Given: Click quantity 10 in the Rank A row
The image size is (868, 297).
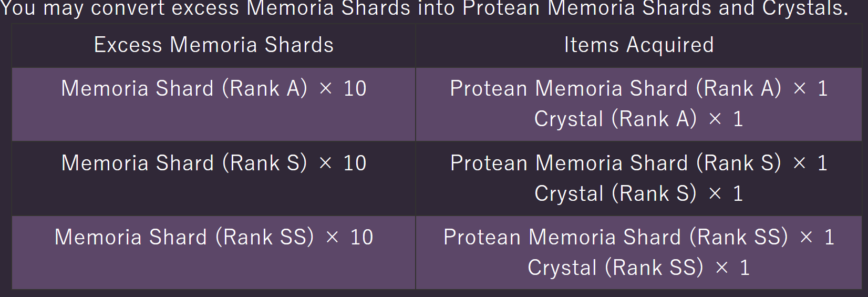Looking at the screenshot, I should [355, 88].
